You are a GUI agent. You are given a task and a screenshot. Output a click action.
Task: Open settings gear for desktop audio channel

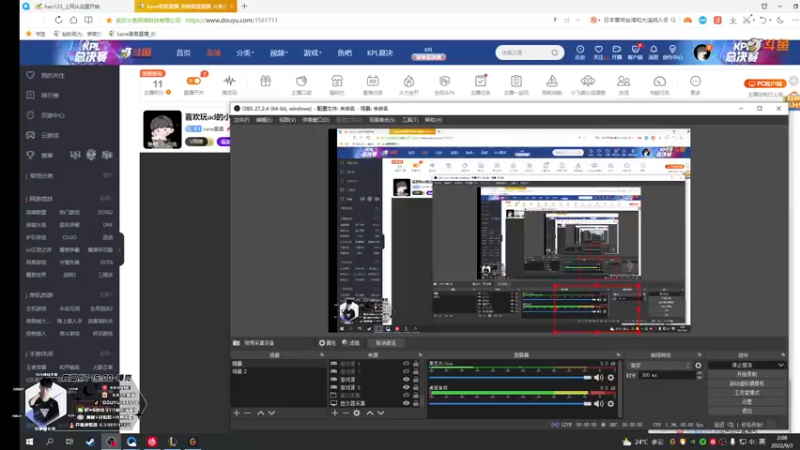click(611, 404)
